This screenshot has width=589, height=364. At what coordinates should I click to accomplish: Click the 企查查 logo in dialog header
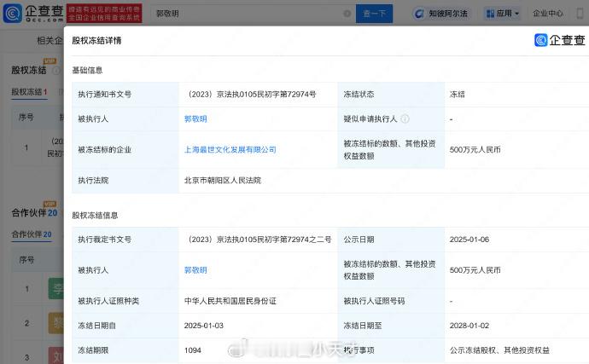pos(560,40)
